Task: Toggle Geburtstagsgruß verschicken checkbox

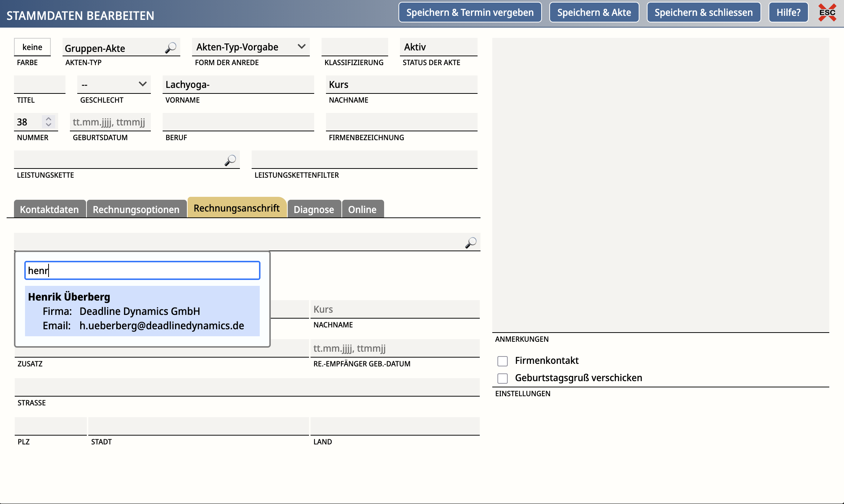Action: tap(503, 378)
